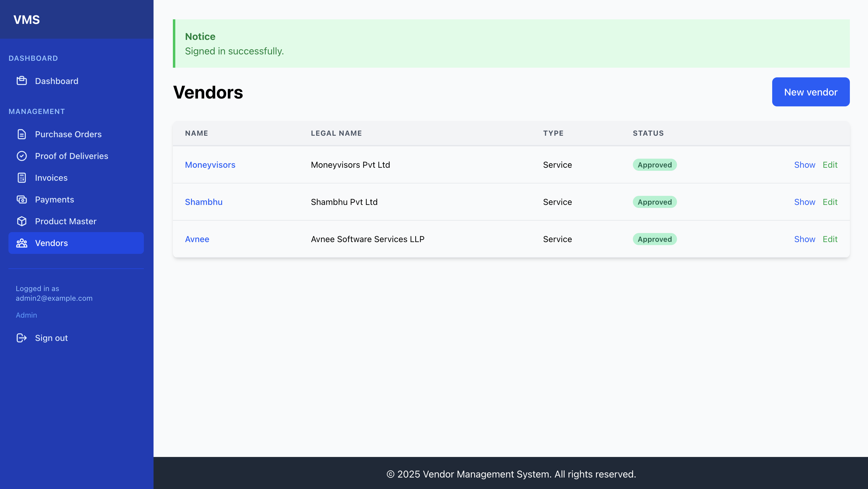Viewport: 868px width, 489px height.
Task: Select the Purchase Orders document icon
Action: click(x=21, y=134)
